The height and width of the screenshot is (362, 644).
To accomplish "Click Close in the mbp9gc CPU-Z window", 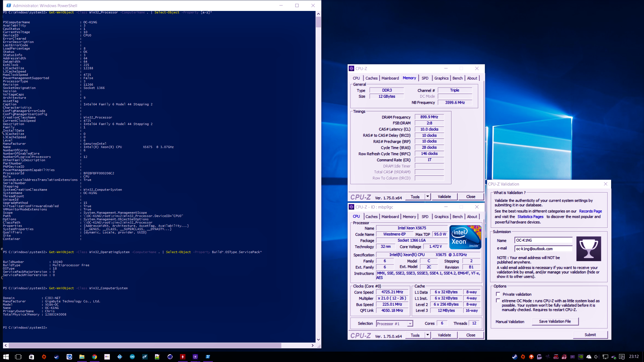I will coord(471,335).
